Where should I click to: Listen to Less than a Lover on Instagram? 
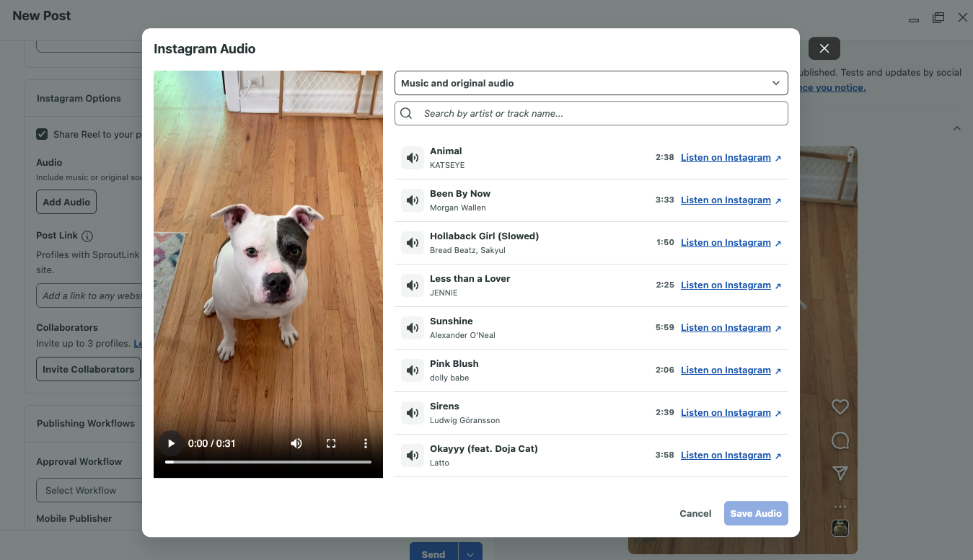[x=726, y=285]
